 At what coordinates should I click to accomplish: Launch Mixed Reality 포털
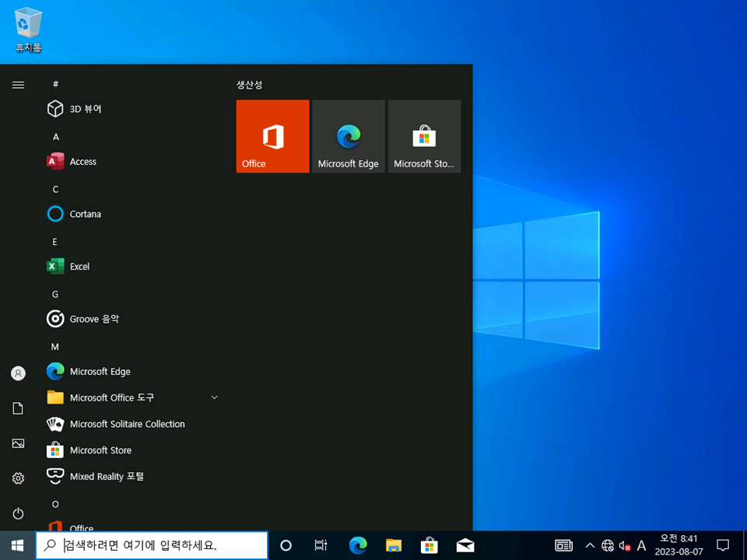(131, 476)
